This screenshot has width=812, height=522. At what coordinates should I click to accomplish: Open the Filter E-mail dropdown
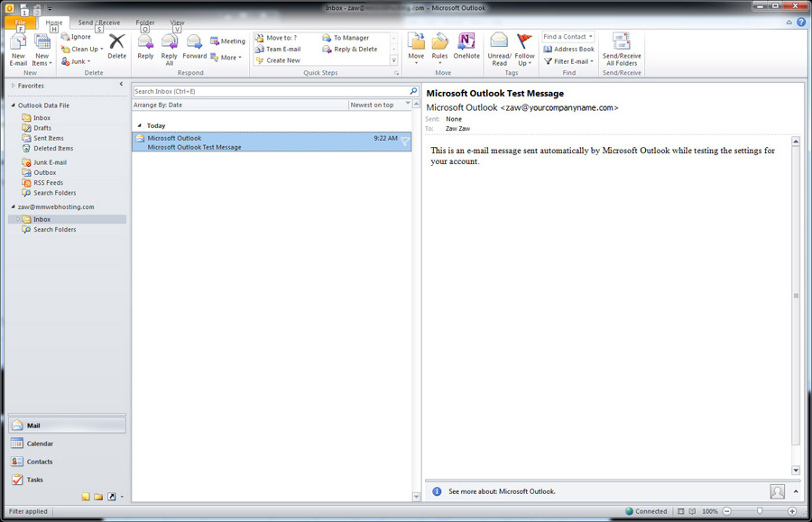click(x=568, y=61)
